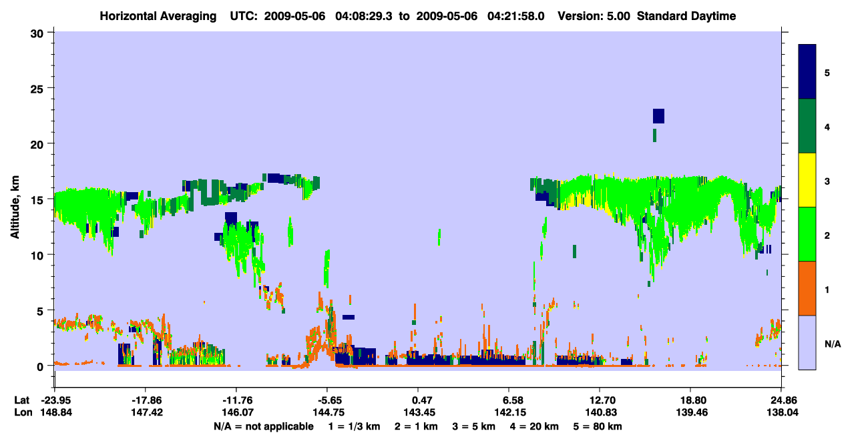The image size is (868, 445).
Task: Click the orange color bar segment labeled 1
Action: (807, 288)
